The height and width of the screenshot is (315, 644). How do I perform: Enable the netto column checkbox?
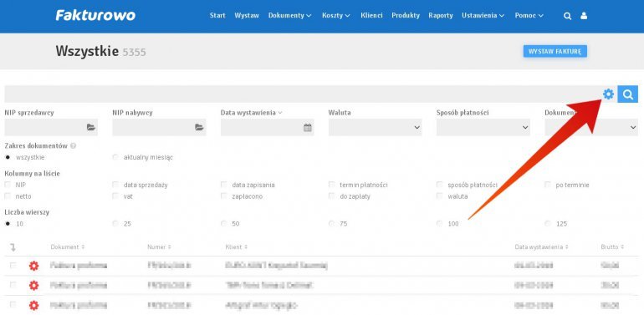[8, 196]
